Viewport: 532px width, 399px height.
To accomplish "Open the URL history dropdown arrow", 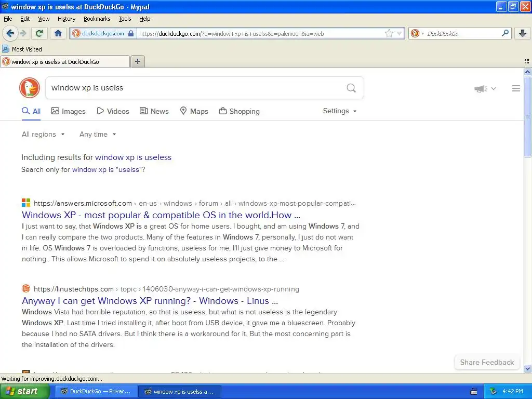I will (400, 33).
